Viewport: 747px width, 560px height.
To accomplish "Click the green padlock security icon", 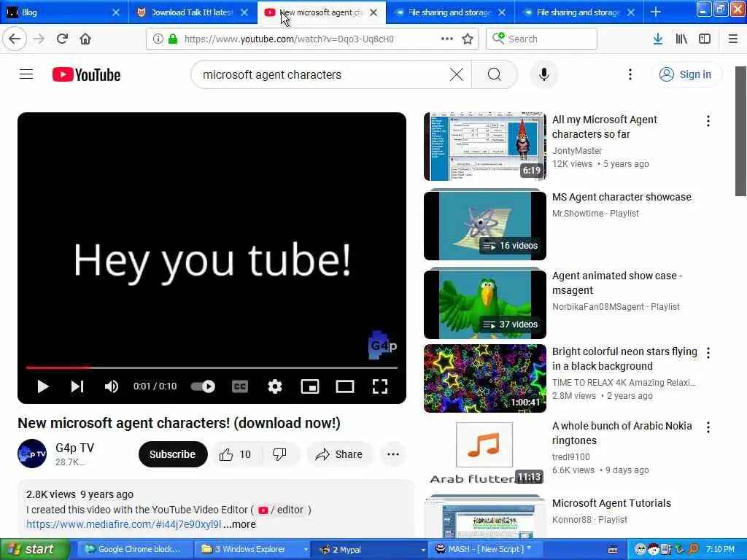I will click(173, 39).
